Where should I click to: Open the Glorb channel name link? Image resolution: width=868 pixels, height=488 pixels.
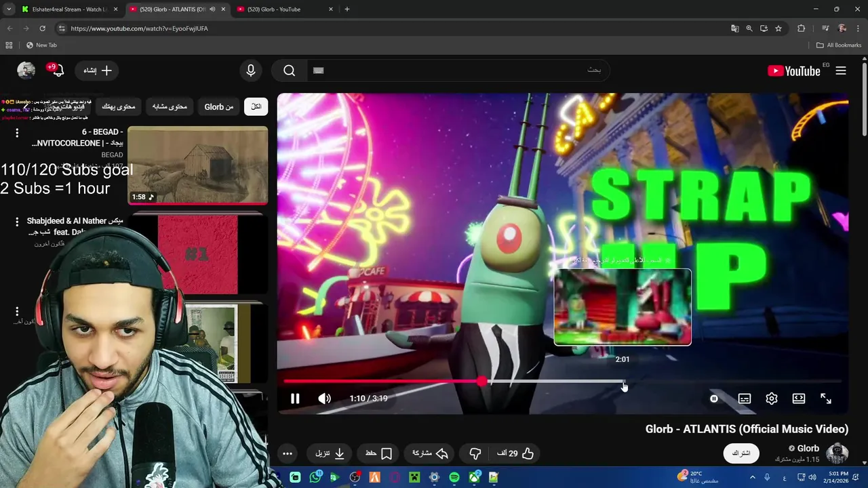point(808,448)
